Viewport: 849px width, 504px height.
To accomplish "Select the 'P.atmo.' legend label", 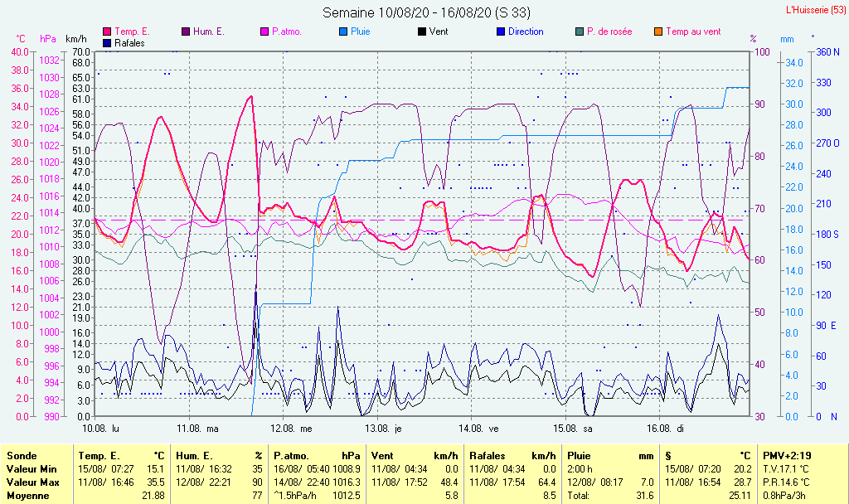I will pyautogui.click(x=286, y=31).
